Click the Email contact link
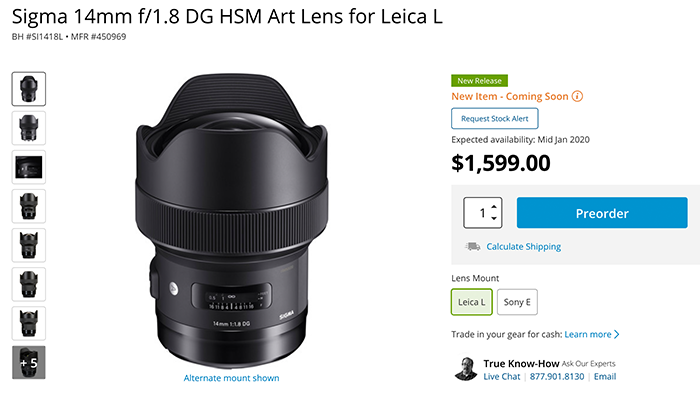The height and width of the screenshot is (400, 700). click(x=604, y=376)
